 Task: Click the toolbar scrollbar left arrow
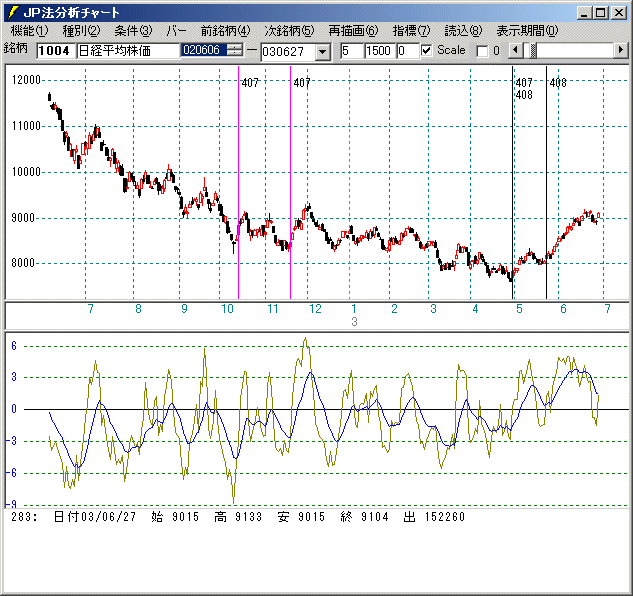tap(516, 50)
